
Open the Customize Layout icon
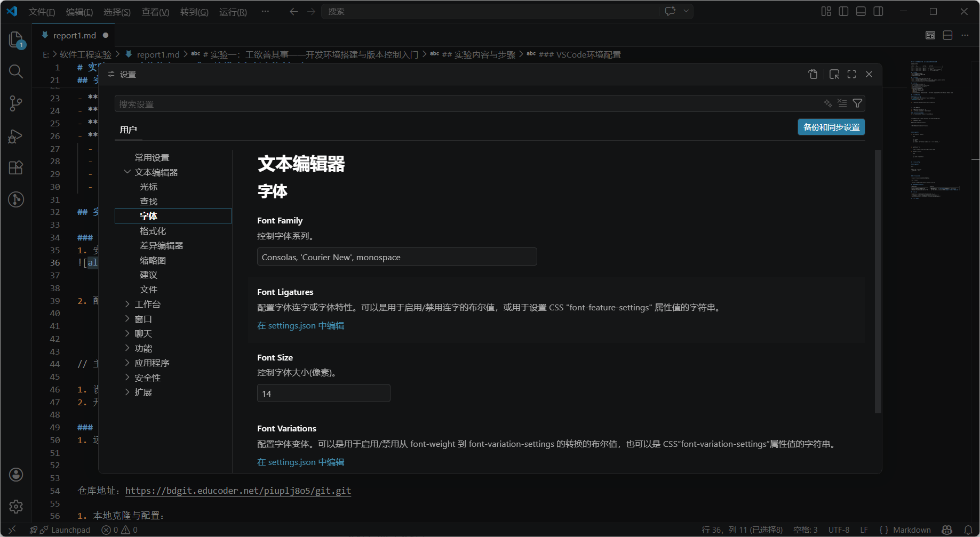coord(826,11)
